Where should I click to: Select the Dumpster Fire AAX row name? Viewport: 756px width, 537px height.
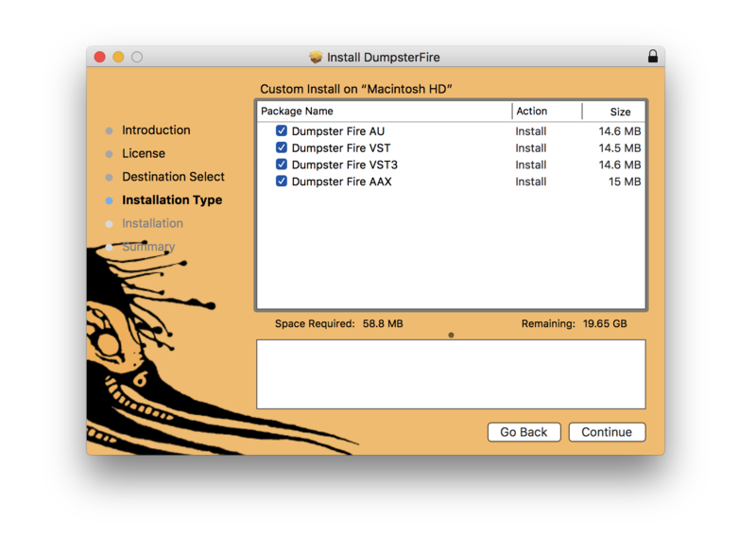pyautogui.click(x=341, y=182)
